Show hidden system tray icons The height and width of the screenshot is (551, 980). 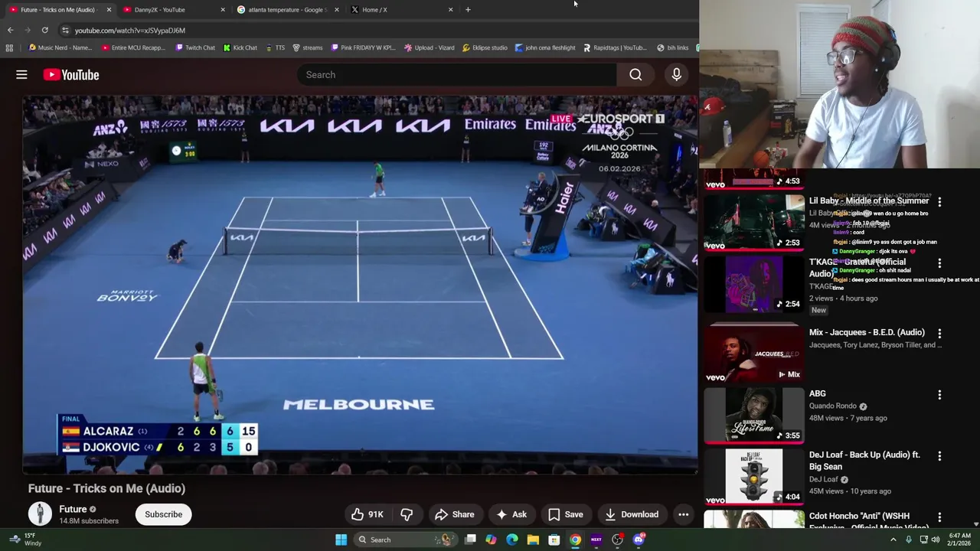(893, 540)
